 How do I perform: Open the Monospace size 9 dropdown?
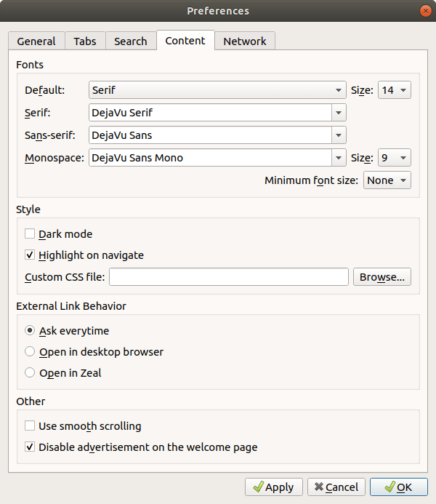(x=395, y=158)
